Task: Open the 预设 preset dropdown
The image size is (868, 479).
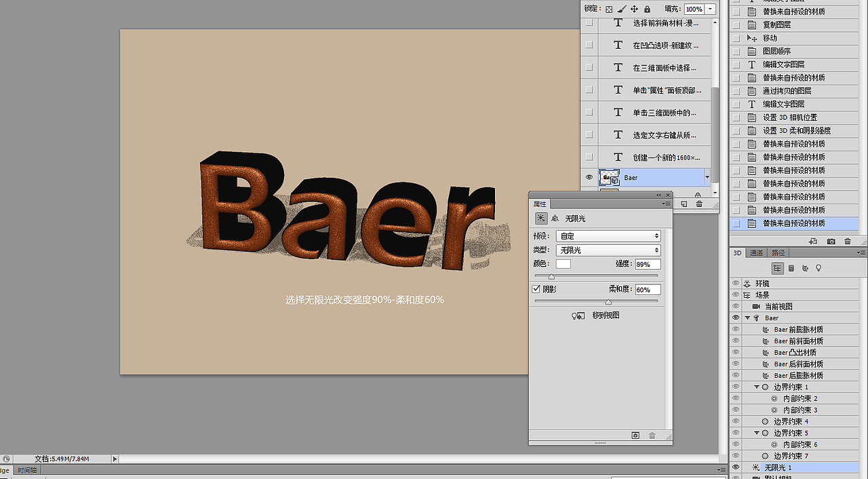Action: [608, 236]
